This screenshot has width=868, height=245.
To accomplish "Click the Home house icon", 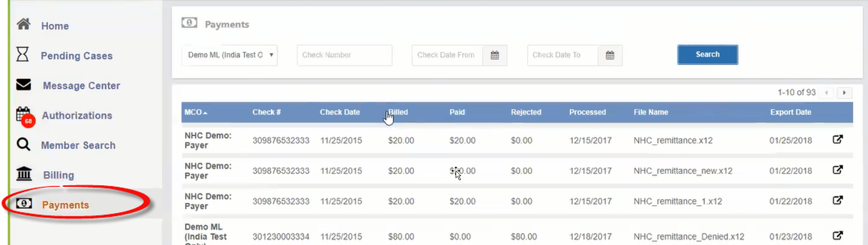I will [x=23, y=24].
